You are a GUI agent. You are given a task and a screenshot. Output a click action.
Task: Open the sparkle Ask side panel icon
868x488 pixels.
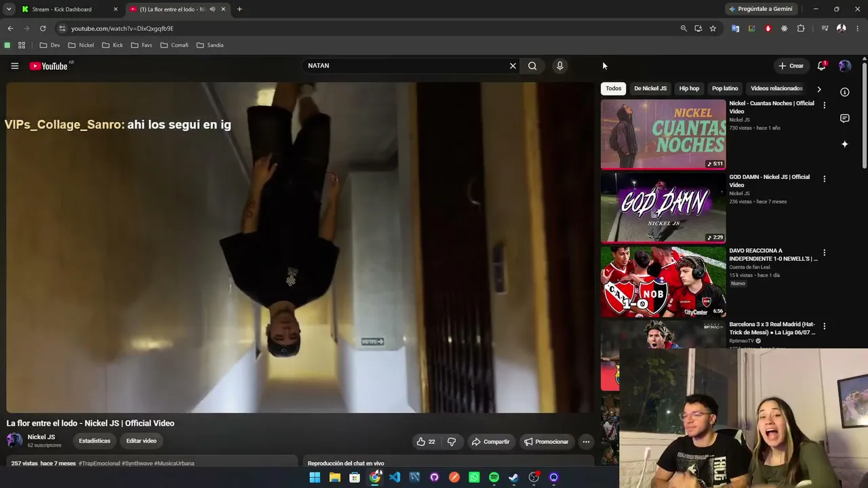[x=844, y=144]
